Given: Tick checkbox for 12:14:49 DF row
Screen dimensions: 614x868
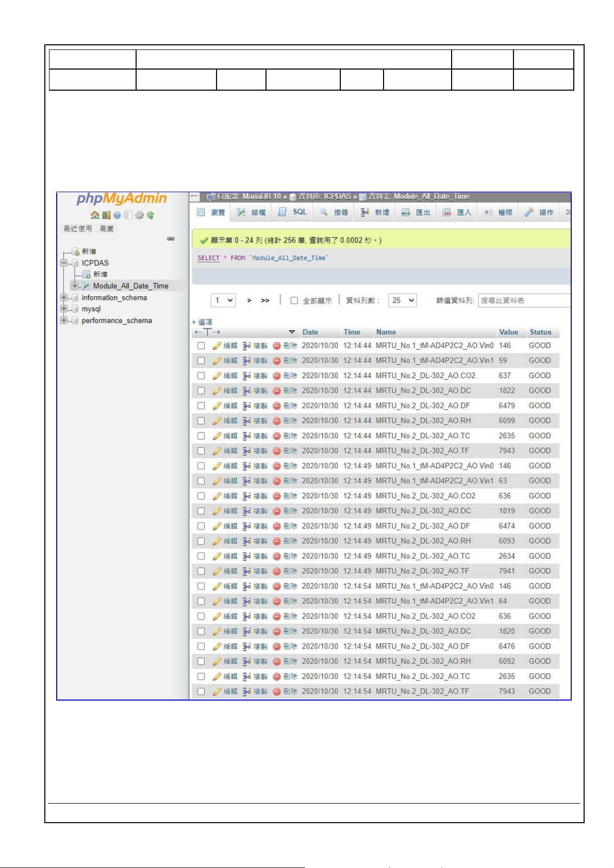Looking at the screenshot, I should coord(201,526).
